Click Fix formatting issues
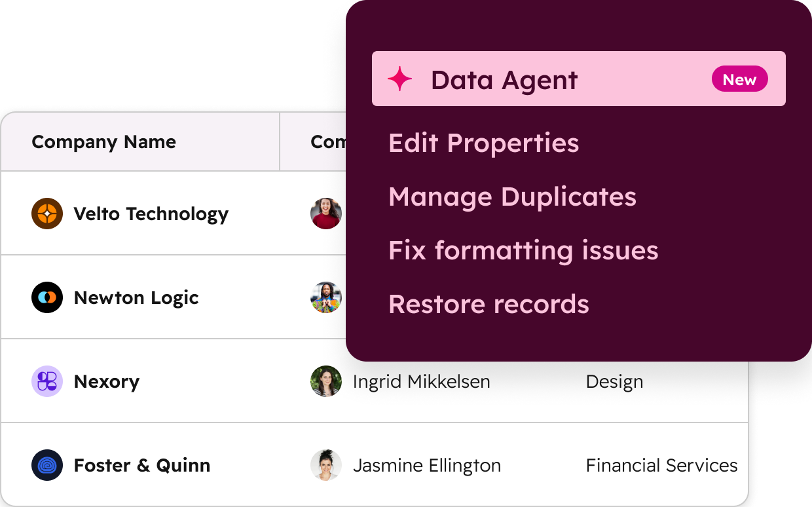The height and width of the screenshot is (507, 812). click(523, 250)
